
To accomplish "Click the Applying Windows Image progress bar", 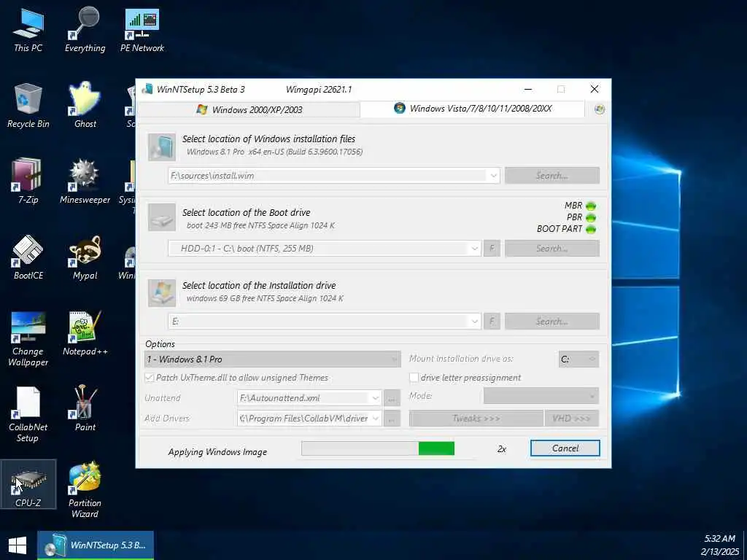I will 379,448.
